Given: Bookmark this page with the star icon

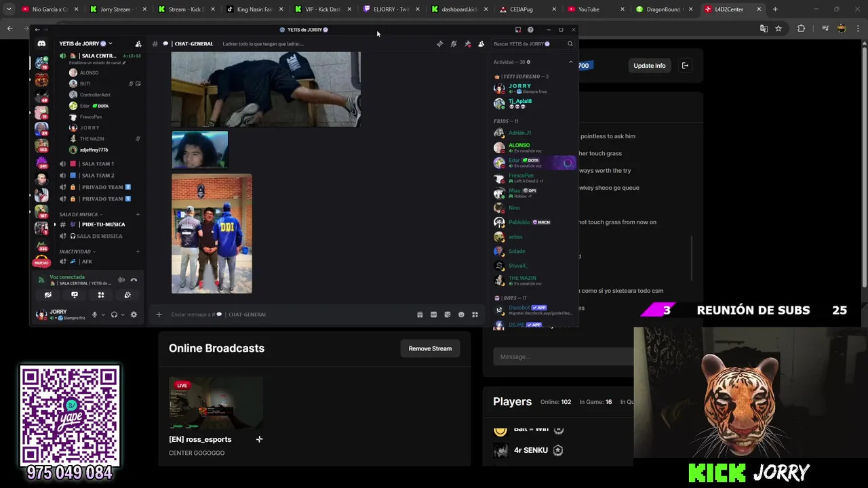Looking at the screenshot, I should 778,28.
